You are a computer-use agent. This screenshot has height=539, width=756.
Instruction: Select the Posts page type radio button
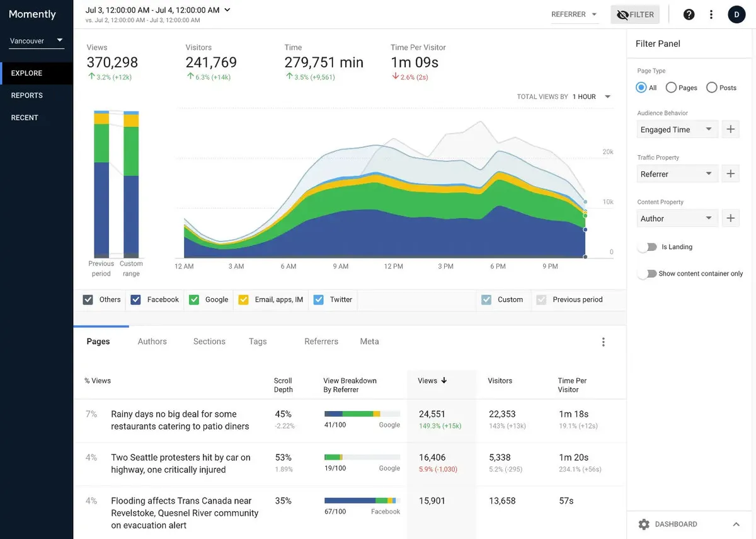712,88
